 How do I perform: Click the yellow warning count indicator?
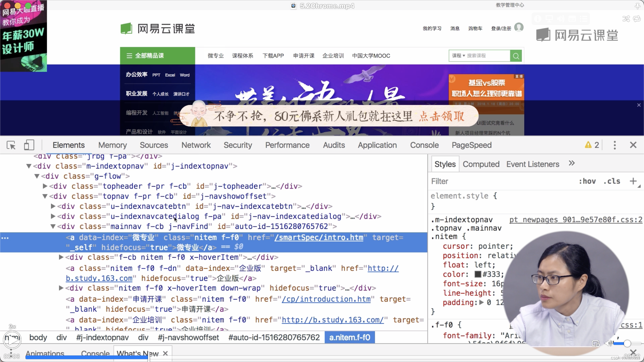[592, 145]
